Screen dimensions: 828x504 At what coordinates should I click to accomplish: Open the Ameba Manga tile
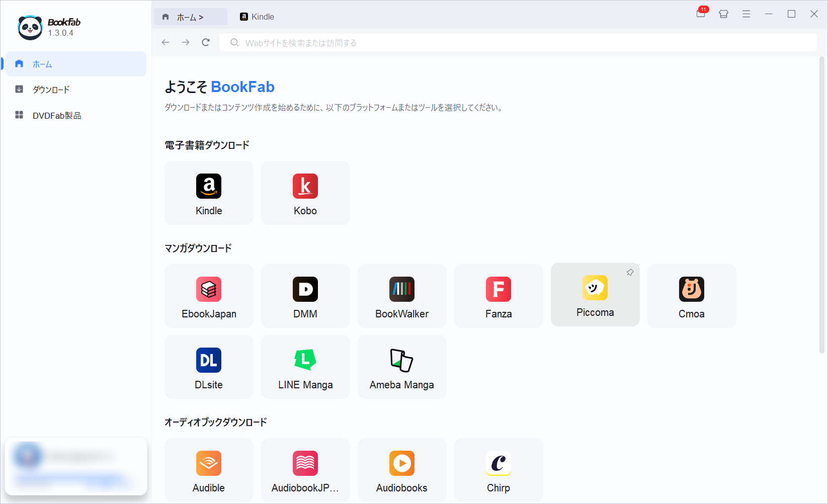[x=402, y=367]
